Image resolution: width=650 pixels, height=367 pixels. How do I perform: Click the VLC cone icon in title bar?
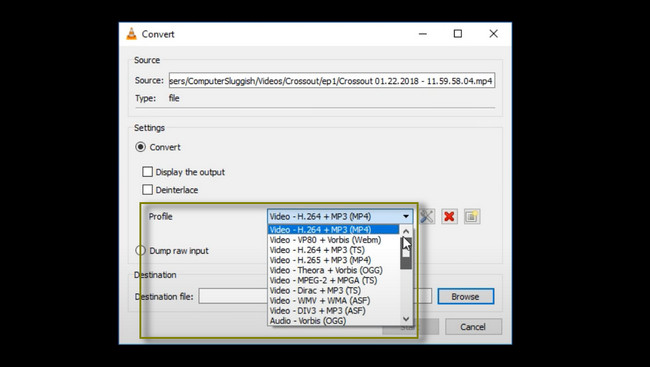(x=131, y=34)
